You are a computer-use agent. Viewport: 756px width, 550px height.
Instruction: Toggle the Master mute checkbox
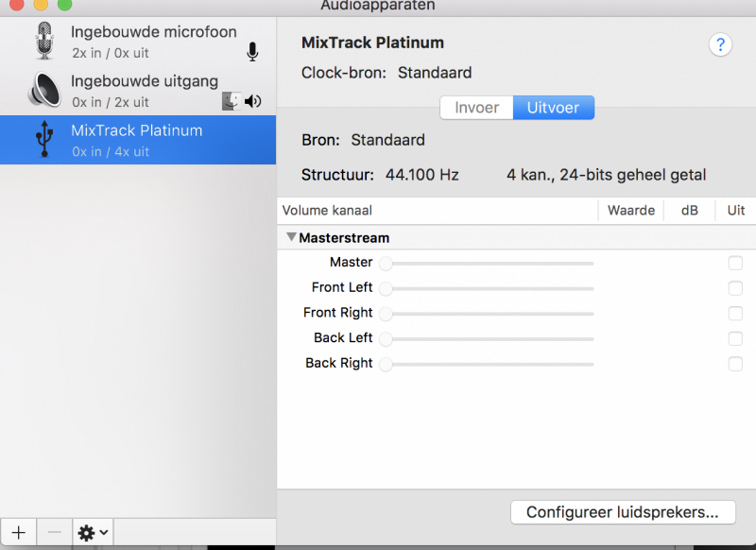pyautogui.click(x=735, y=264)
